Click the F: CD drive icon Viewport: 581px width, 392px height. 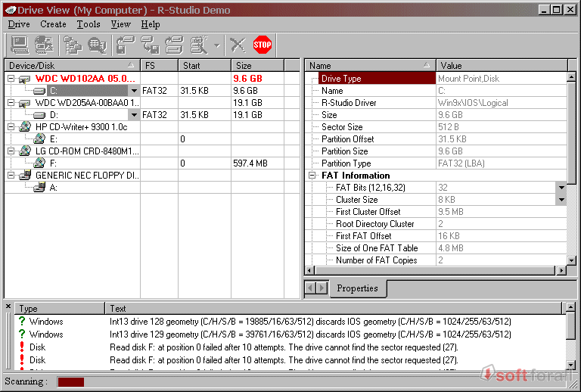tap(39, 163)
